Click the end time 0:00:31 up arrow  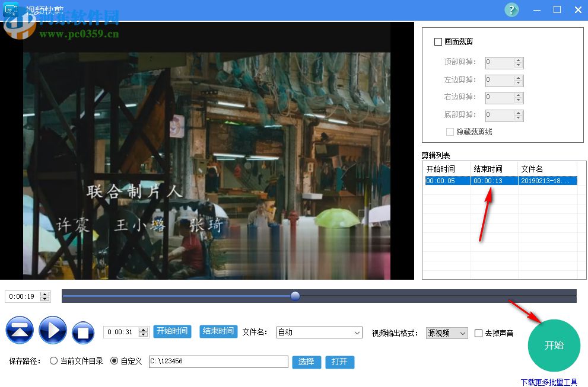coord(144,330)
